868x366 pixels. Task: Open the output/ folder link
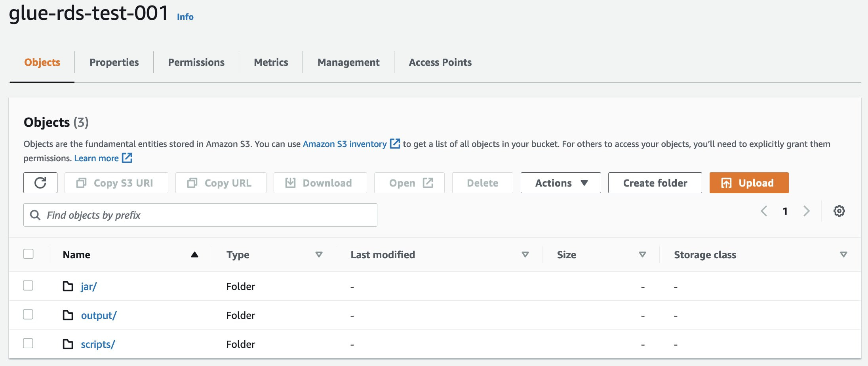(x=99, y=315)
